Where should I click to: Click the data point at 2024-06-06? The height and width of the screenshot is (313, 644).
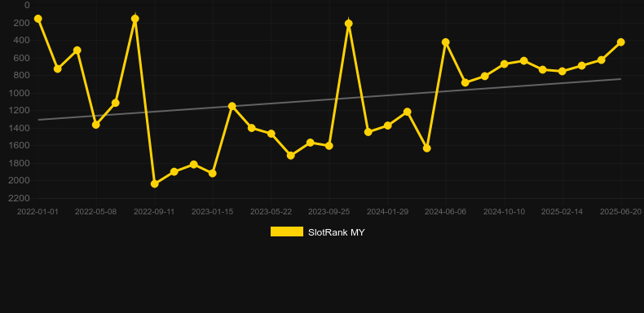coord(446,42)
